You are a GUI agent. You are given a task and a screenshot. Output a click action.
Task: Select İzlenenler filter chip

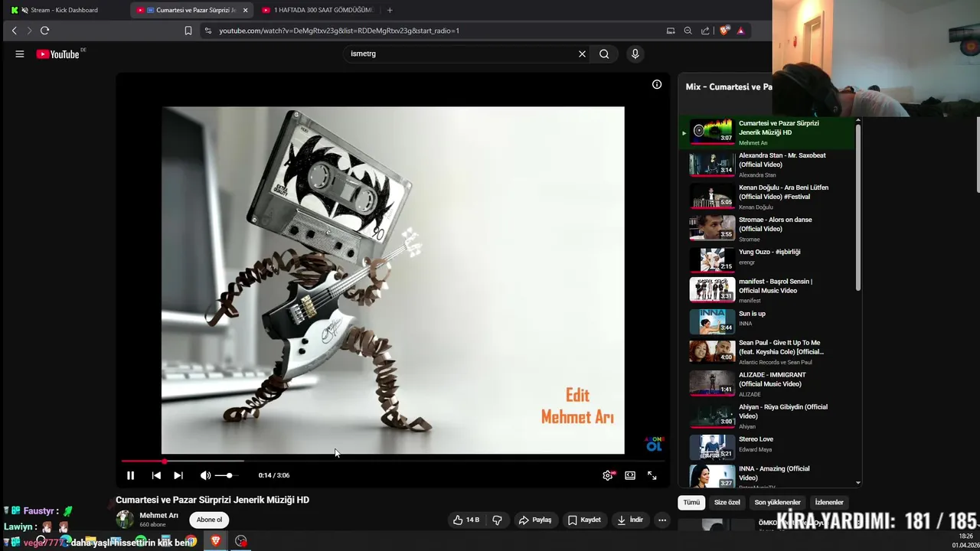[829, 502]
